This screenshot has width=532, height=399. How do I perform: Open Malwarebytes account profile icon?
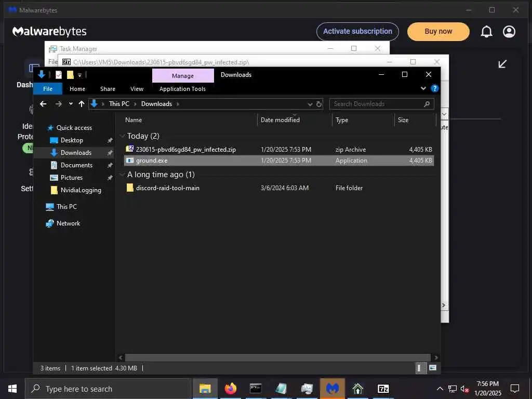[x=509, y=32]
